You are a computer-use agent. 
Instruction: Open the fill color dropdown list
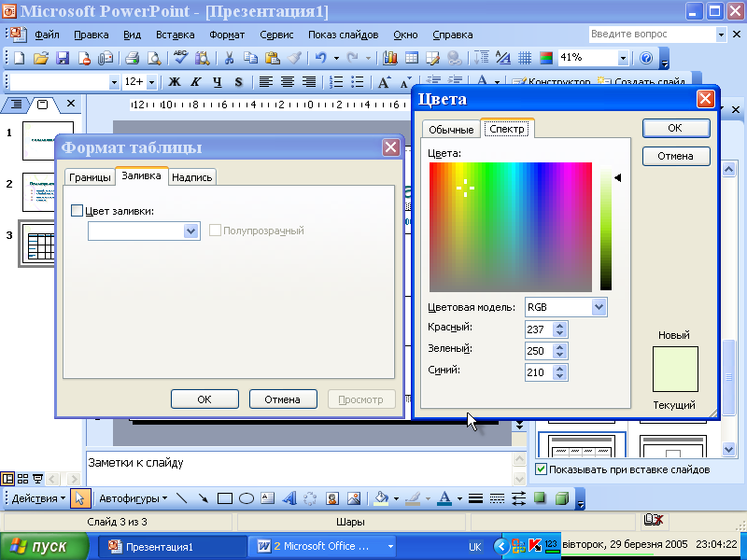[191, 231]
